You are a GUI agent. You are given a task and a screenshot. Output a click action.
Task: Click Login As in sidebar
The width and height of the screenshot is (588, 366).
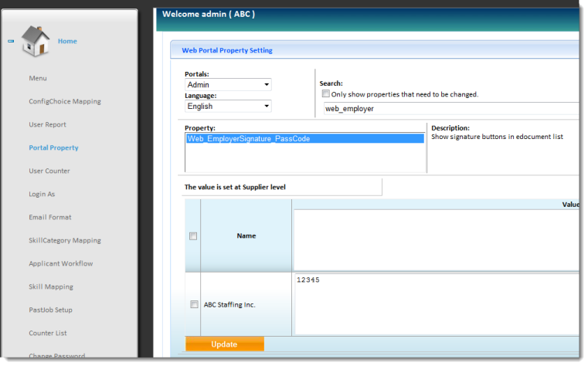[x=42, y=194]
